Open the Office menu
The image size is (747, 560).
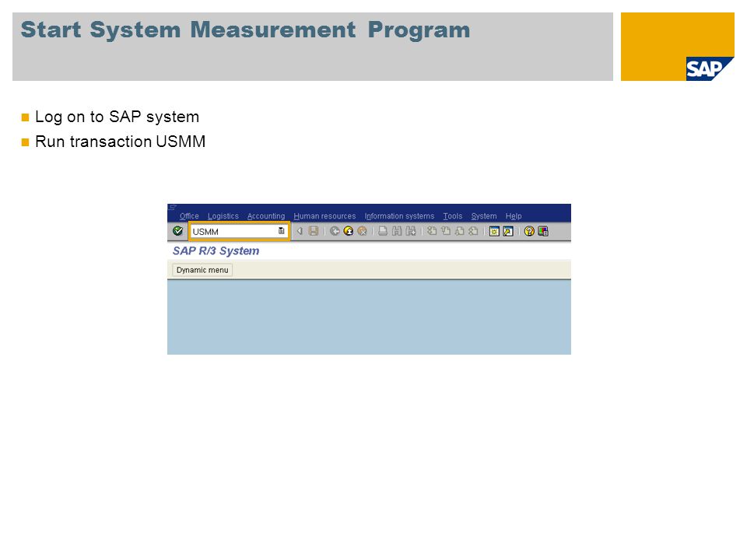click(x=189, y=216)
